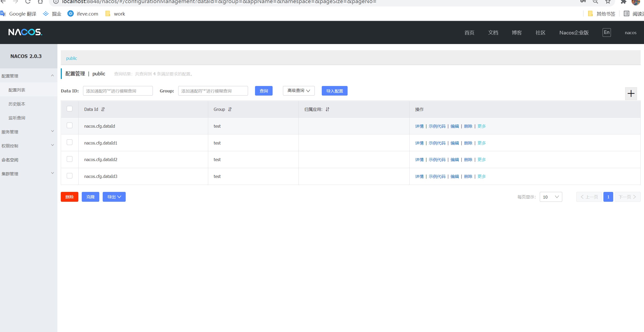The image size is (644, 332).
Task: Sort by the 归属应用 column arrows
Action: pyautogui.click(x=327, y=109)
